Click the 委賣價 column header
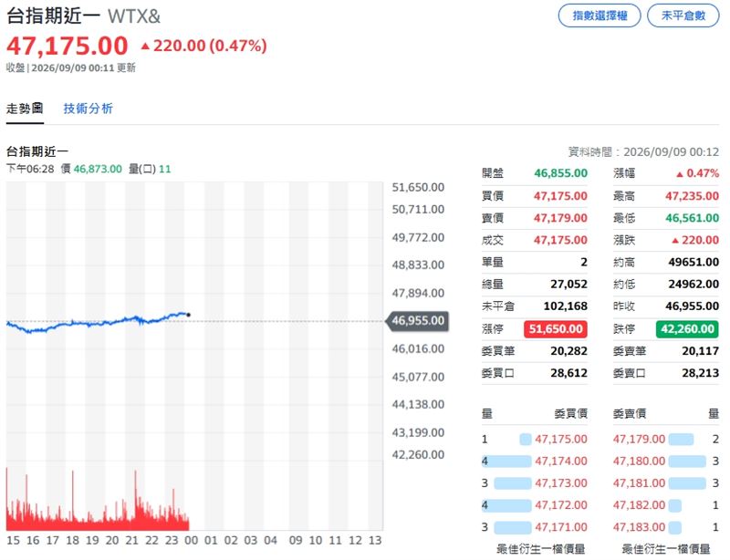The image size is (730, 560). point(630,413)
